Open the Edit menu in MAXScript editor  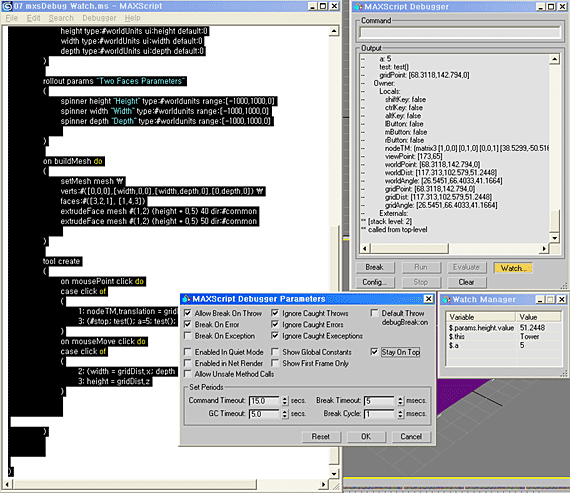(33, 18)
